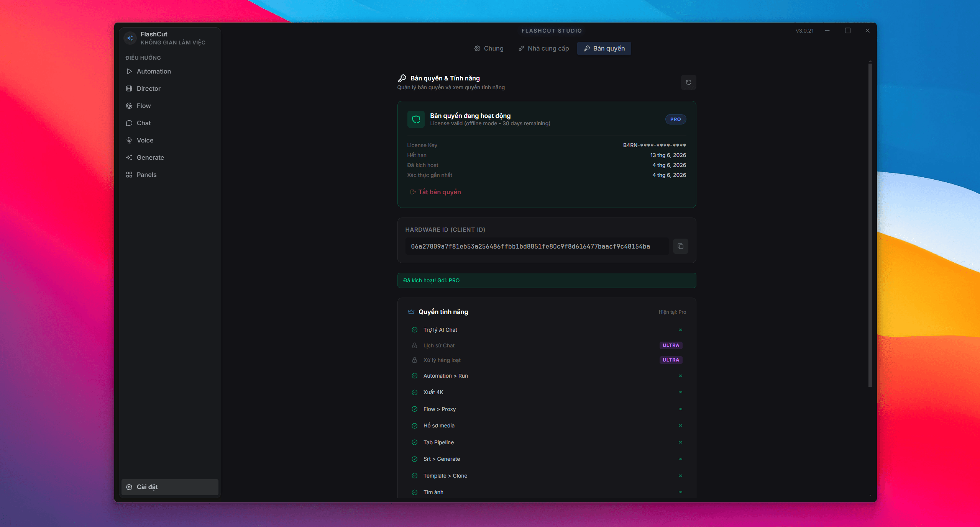This screenshot has width=980, height=527.
Task: Click the check icon for Tìm ảnh
Action: [414, 492]
